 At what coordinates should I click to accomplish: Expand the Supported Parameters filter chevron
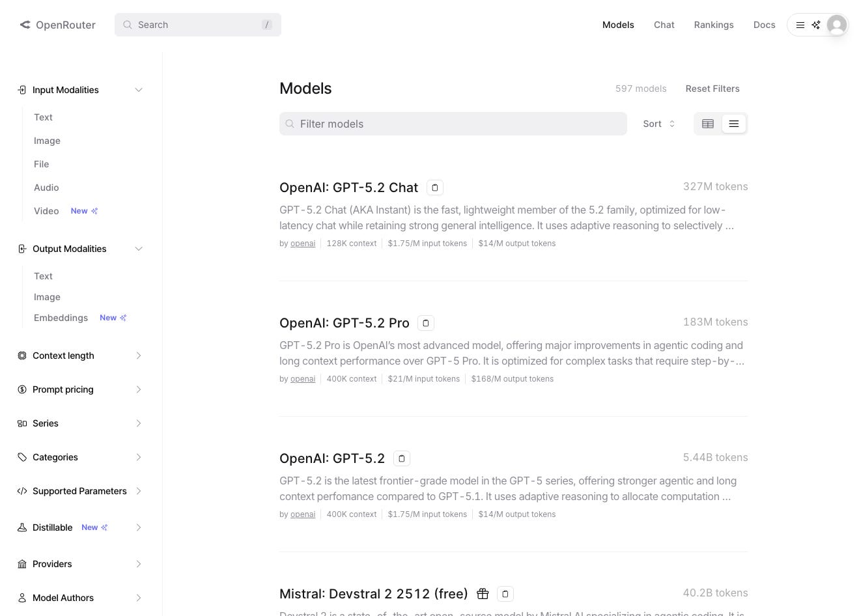click(x=139, y=491)
